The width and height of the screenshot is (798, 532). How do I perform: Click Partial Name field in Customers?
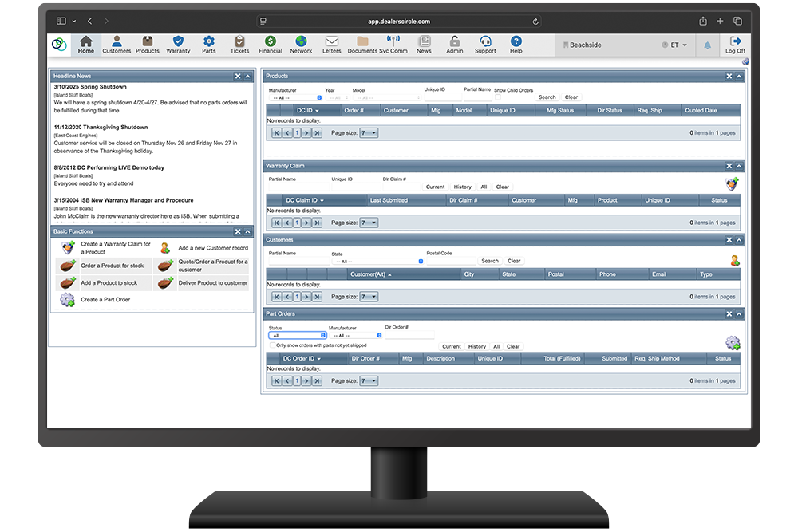pos(298,262)
